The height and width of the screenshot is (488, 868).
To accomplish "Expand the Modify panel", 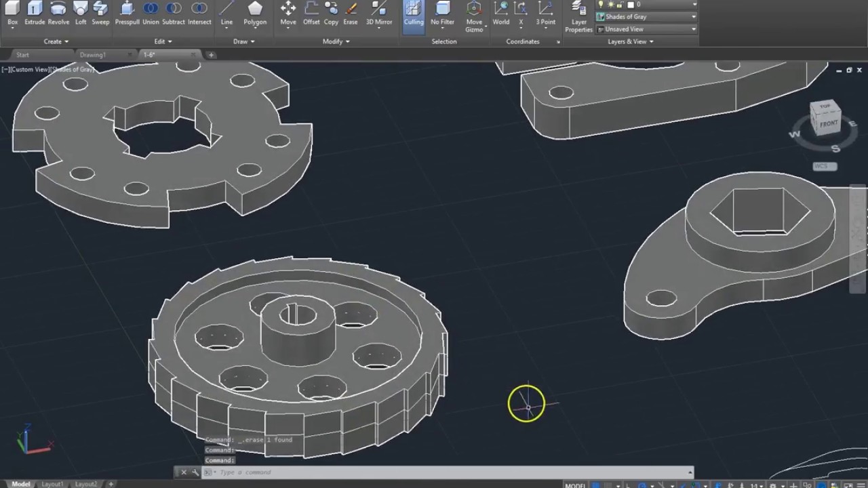I will tap(336, 41).
